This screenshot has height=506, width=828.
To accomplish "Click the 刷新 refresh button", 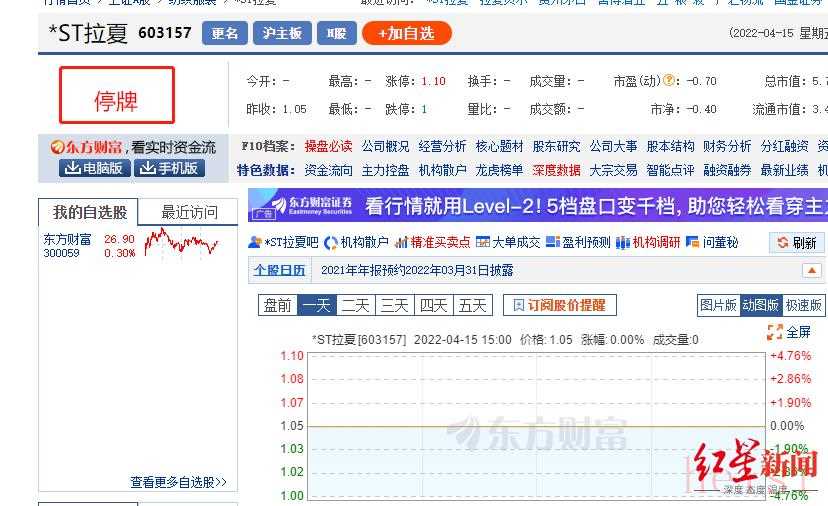I will point(796,243).
